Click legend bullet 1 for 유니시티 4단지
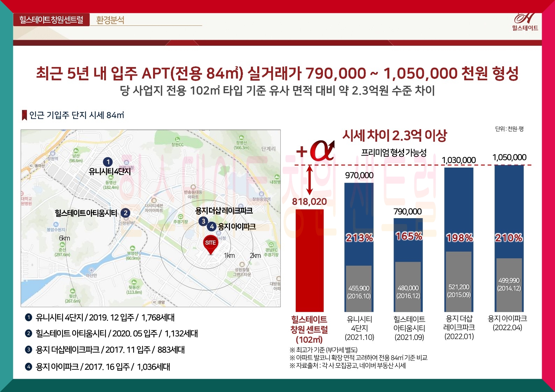 28,317
